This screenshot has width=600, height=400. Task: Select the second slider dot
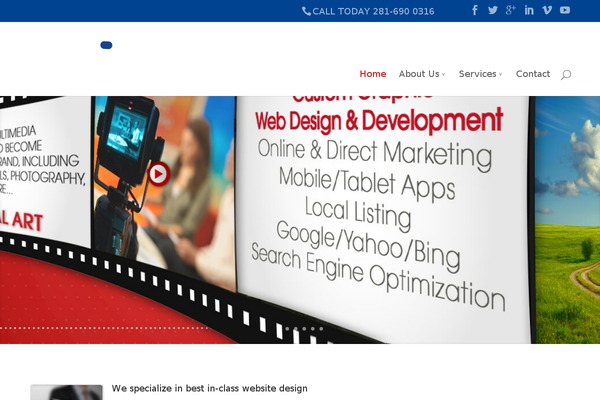[x=296, y=328]
